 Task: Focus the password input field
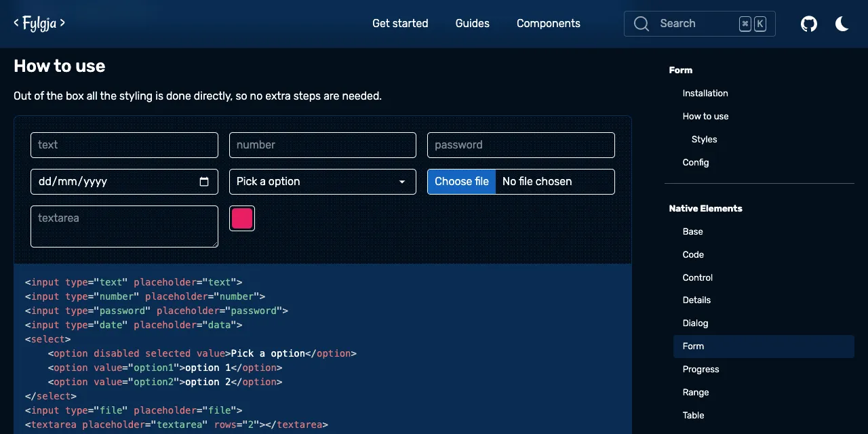point(520,144)
